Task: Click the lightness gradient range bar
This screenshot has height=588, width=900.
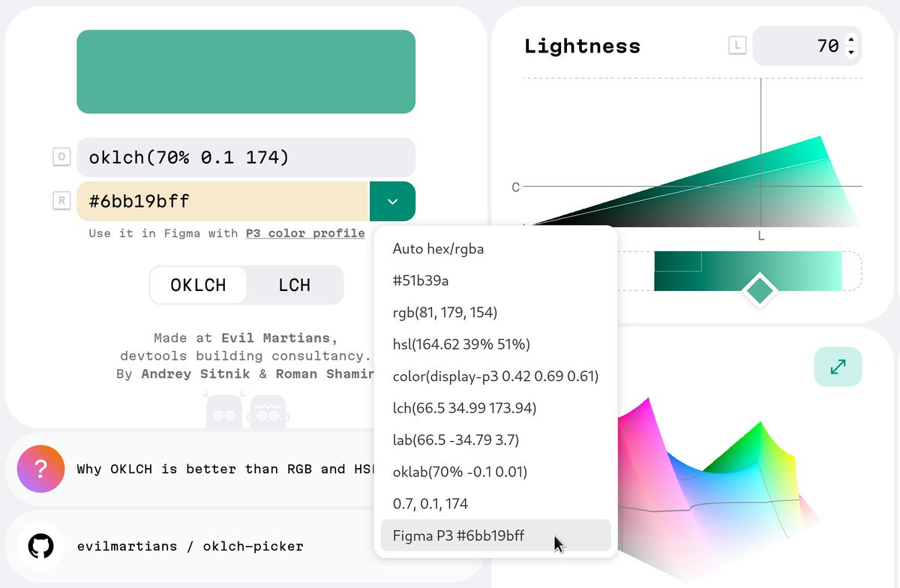Action: point(748,271)
